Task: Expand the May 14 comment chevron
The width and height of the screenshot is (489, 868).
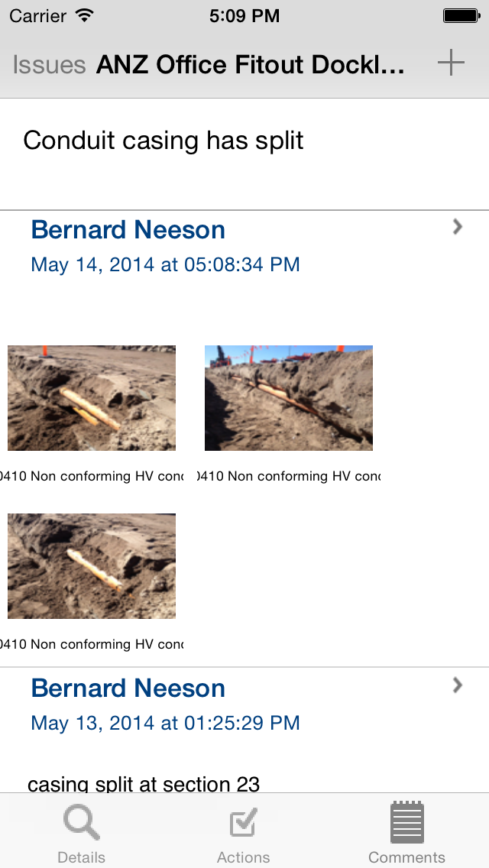Action: coord(458,226)
